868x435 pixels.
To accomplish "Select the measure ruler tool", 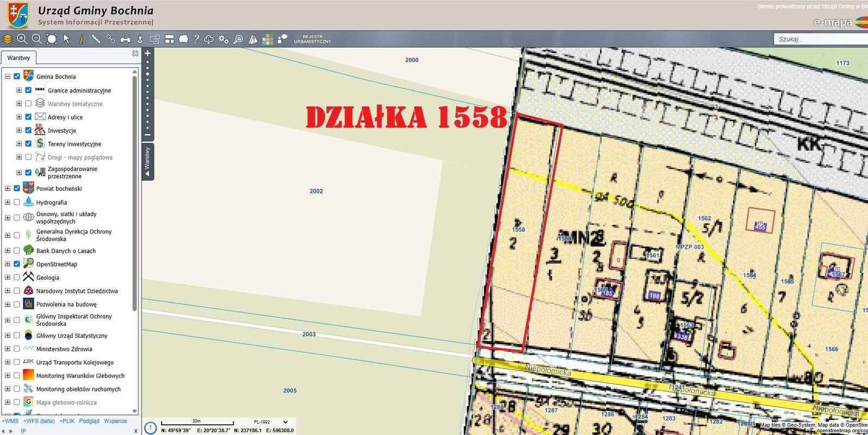I will coord(96,39).
